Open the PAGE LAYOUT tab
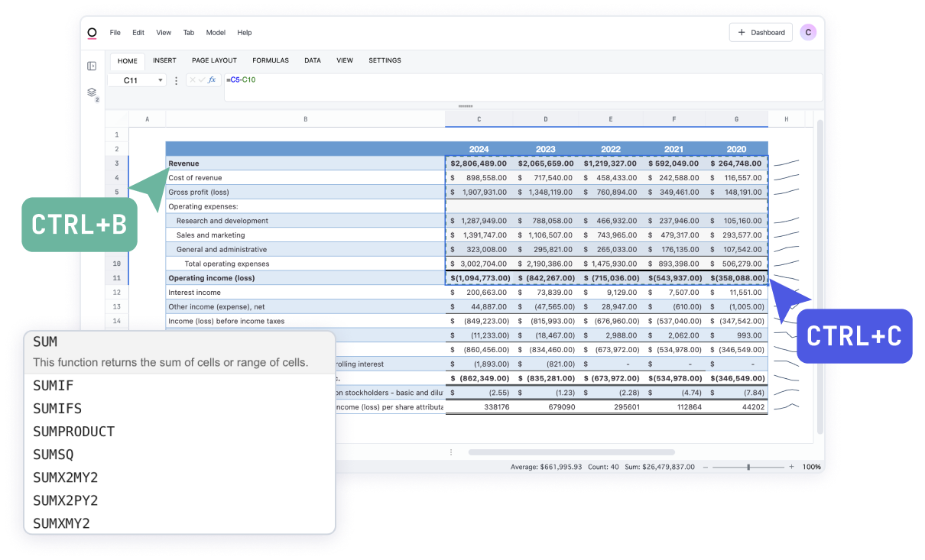 214,60
